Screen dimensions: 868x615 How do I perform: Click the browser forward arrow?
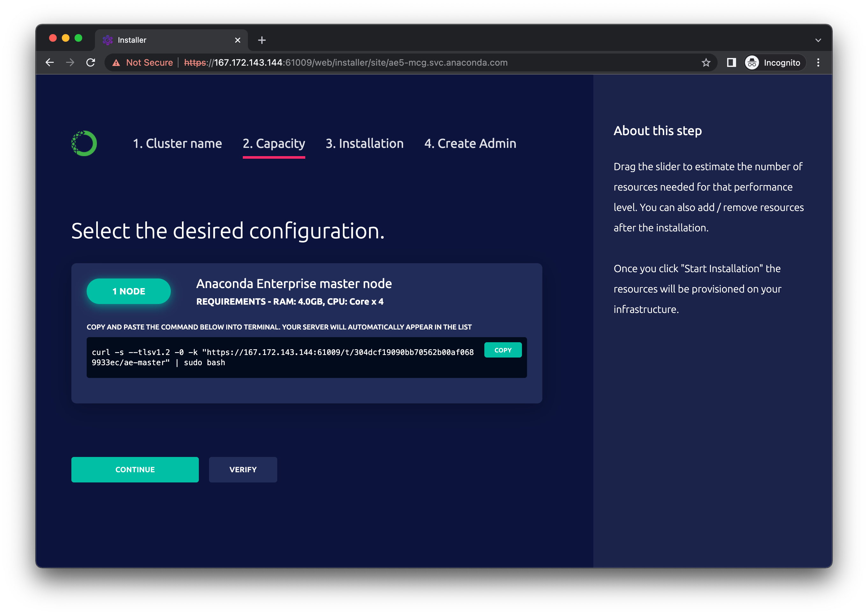pos(70,62)
